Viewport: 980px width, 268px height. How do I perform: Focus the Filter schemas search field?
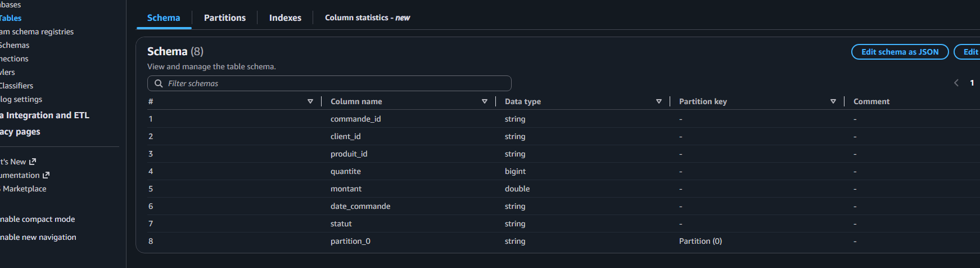pos(329,83)
